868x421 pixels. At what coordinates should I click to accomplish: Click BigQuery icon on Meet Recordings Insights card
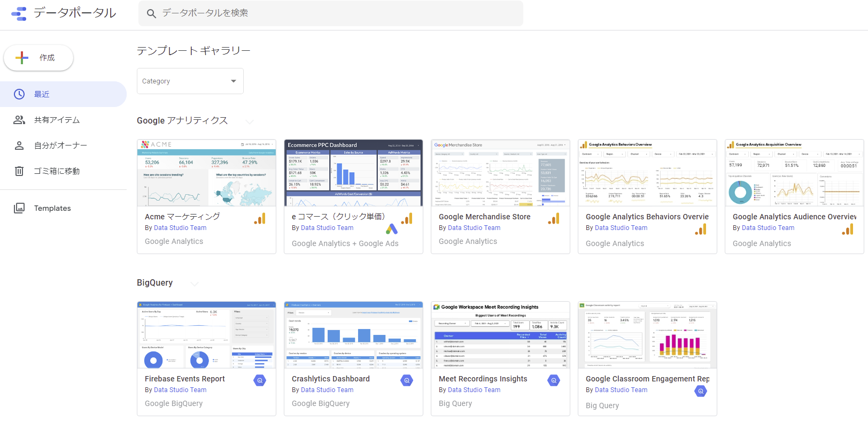[x=554, y=380]
